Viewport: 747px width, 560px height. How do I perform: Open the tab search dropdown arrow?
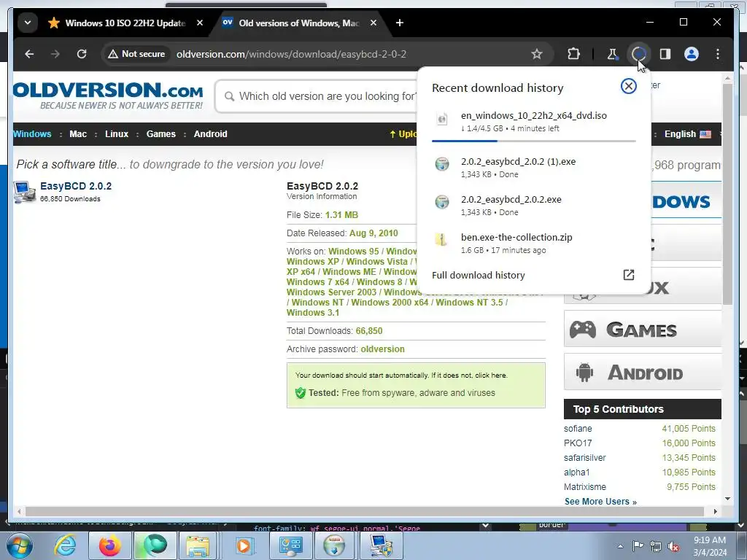[28, 23]
